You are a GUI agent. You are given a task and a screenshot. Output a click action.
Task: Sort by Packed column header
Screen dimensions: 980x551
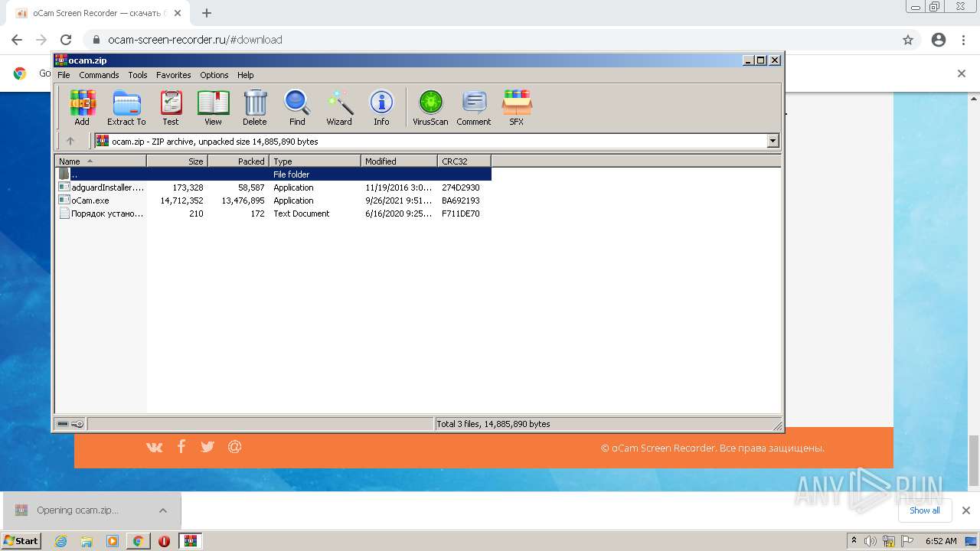239,161
